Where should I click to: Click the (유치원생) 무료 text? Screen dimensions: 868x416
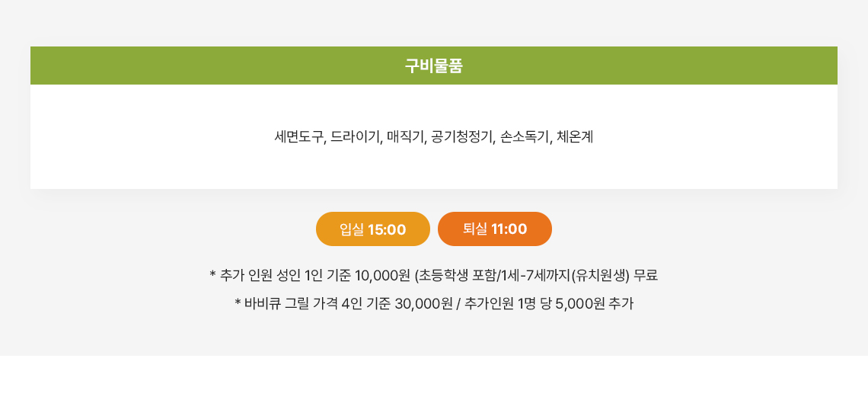click(615, 275)
